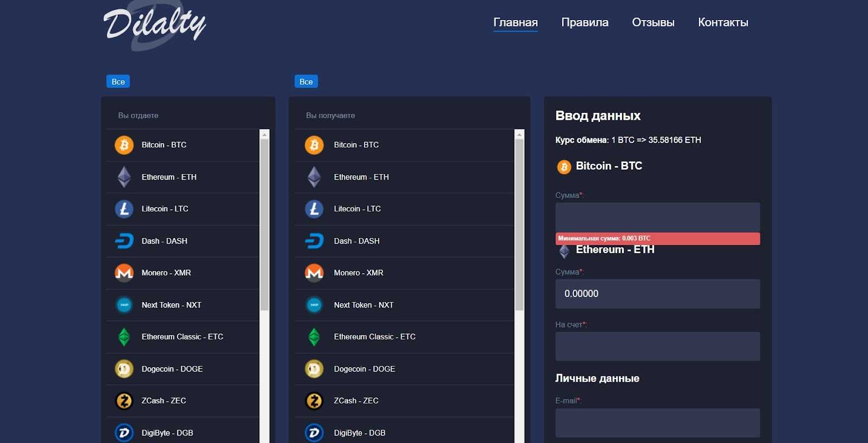Screen dimensions: 868x443
Task: Click the На счет account input field
Action: [658, 346]
